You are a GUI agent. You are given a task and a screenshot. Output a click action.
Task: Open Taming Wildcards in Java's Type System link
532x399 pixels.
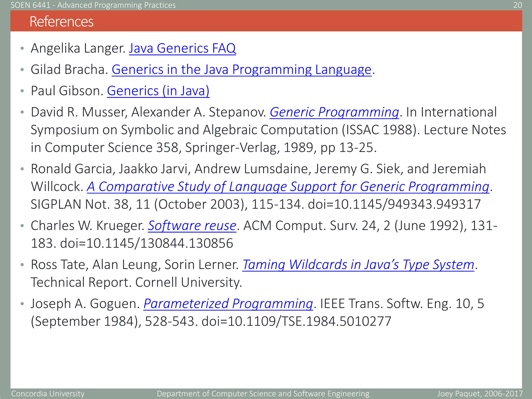pyautogui.click(x=358, y=265)
